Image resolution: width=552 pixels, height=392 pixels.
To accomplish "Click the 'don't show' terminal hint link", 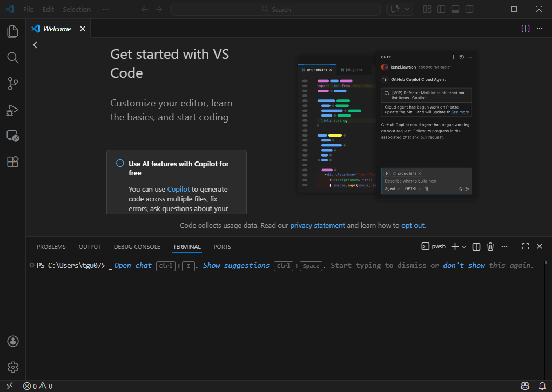I will pyautogui.click(x=464, y=265).
